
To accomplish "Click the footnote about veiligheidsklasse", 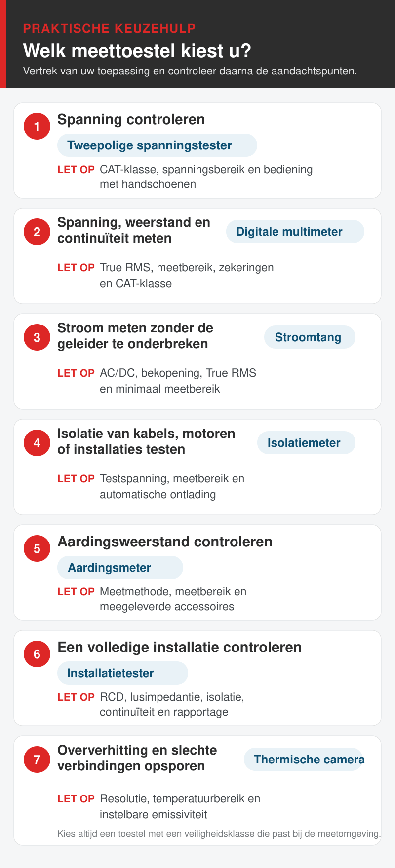I will pyautogui.click(x=219, y=834).
